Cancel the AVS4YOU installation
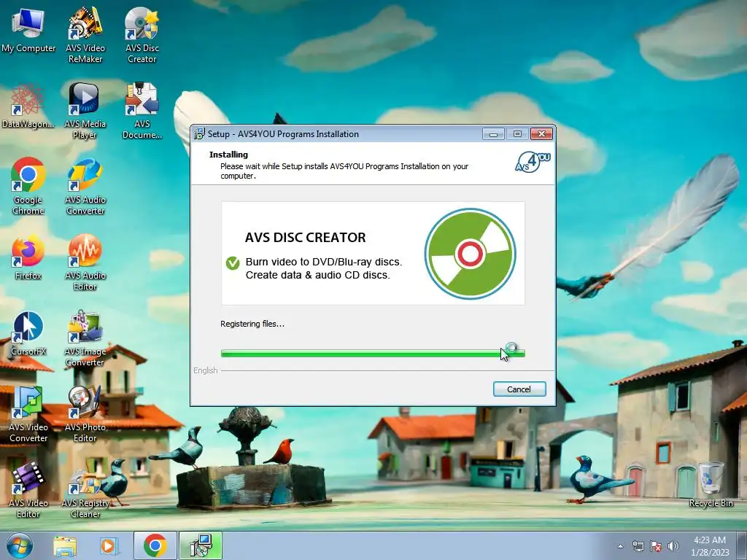The width and height of the screenshot is (747, 560). (519, 389)
